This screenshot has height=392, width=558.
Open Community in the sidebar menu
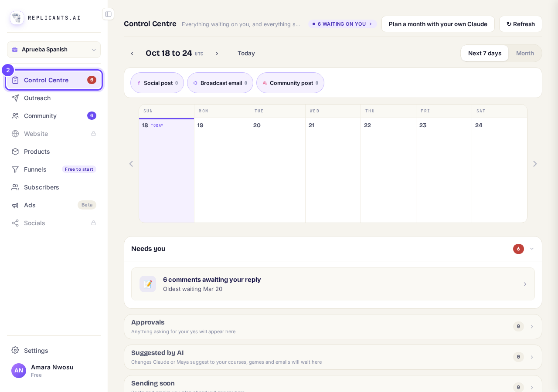coord(54,116)
